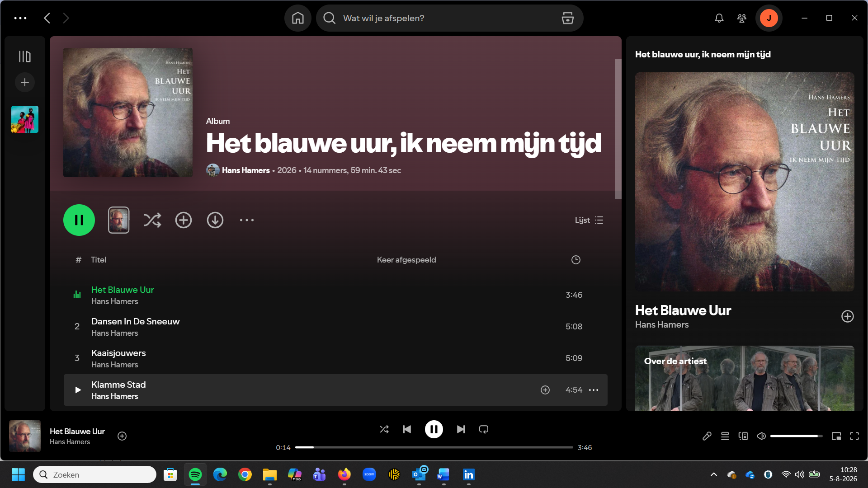The height and width of the screenshot is (488, 868).
Task: Open Hans Hamers link under 'Kaaisjouwers'
Action: pyautogui.click(x=115, y=365)
